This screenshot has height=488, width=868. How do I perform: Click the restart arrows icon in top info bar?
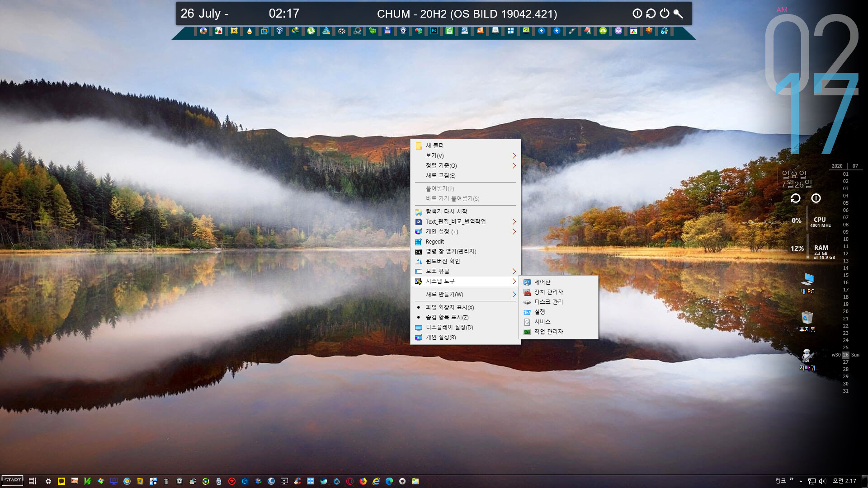click(x=651, y=14)
